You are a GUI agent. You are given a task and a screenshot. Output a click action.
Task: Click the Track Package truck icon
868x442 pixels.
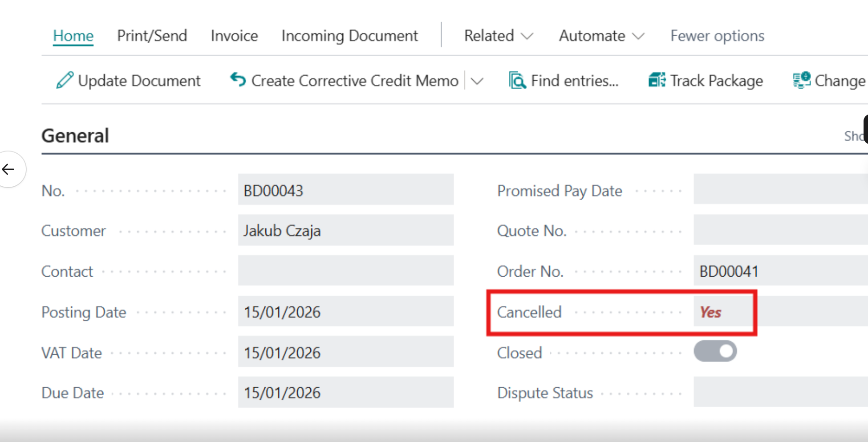click(657, 80)
